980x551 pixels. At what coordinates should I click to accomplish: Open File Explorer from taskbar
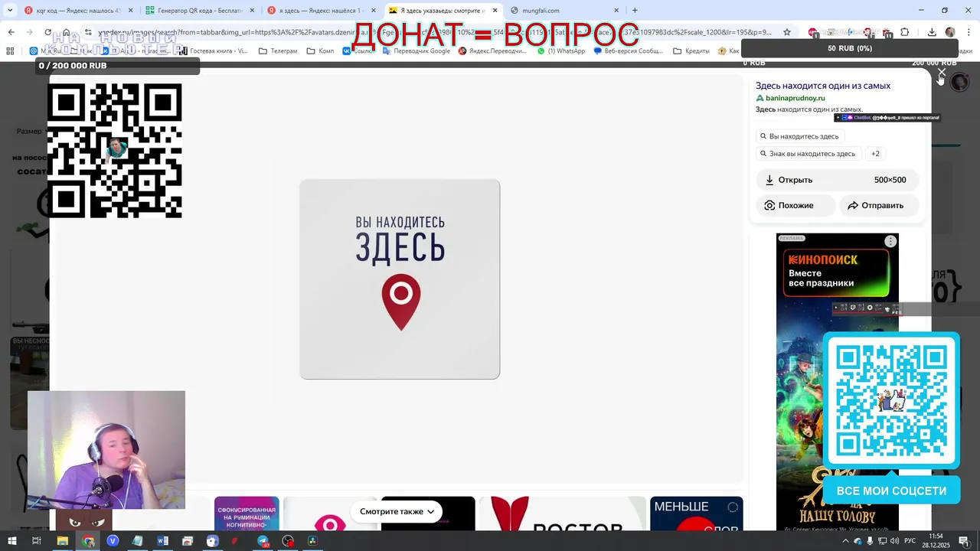62,541
